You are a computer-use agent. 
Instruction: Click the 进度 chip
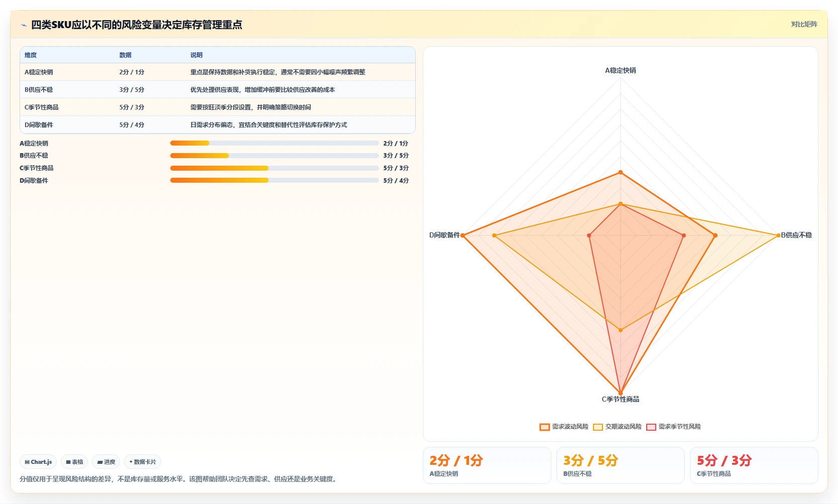[x=106, y=462]
